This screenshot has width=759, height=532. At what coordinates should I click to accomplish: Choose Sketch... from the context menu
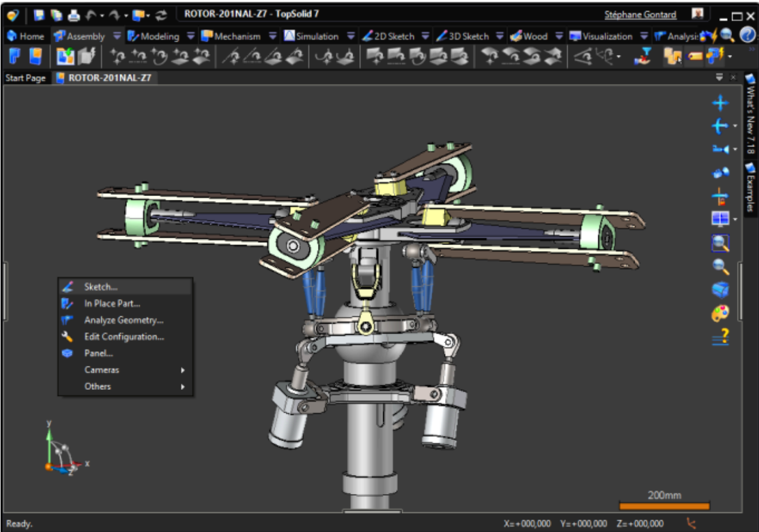click(x=125, y=287)
